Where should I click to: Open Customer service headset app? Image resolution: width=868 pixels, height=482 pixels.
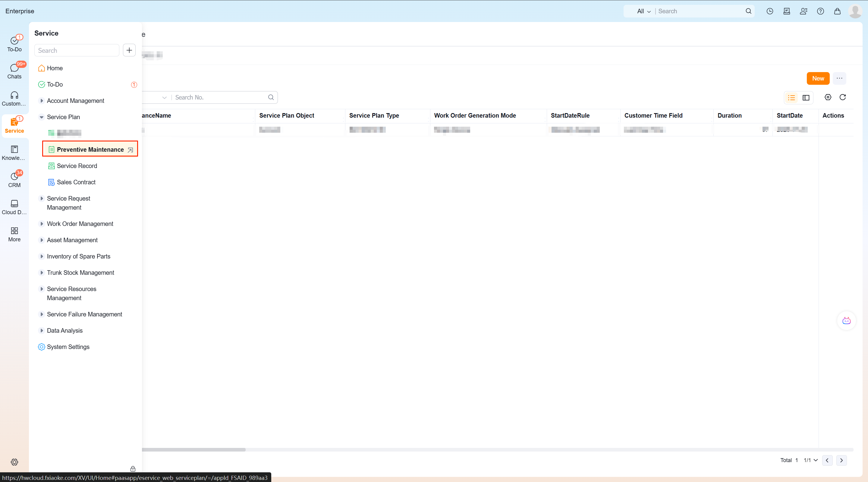point(14,99)
